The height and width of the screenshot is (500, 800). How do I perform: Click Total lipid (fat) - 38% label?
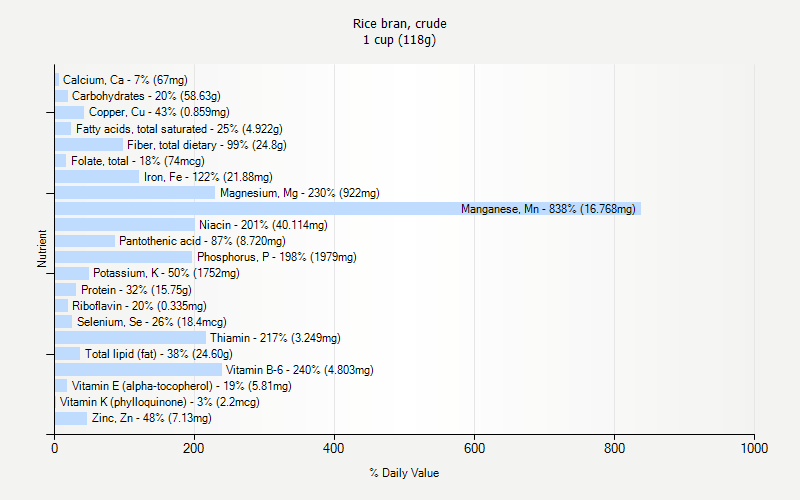(159, 354)
